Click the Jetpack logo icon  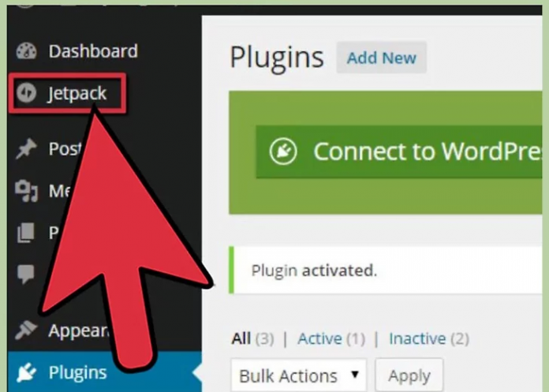click(x=26, y=93)
